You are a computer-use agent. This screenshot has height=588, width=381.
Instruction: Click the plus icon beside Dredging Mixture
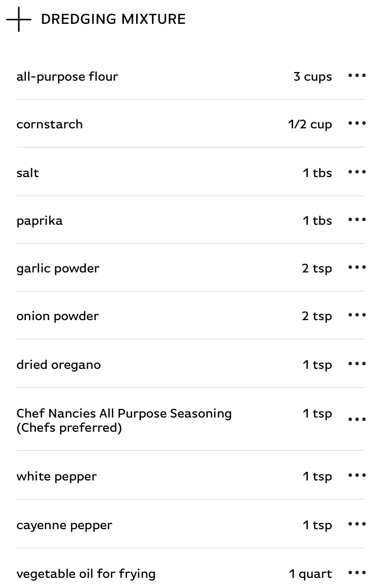[19, 19]
